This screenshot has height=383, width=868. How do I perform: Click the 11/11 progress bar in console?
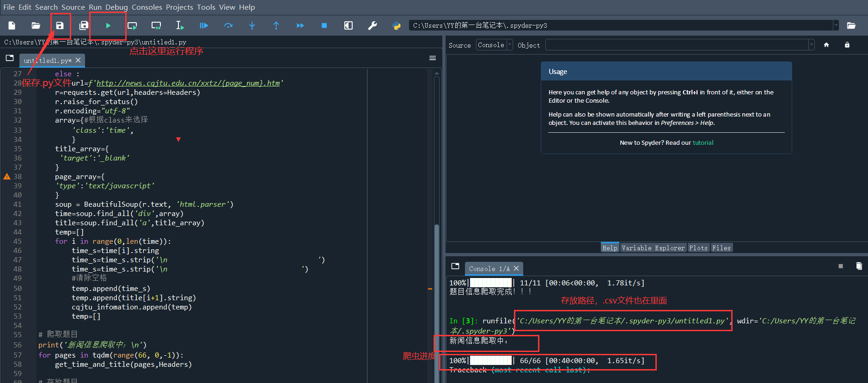(x=491, y=283)
